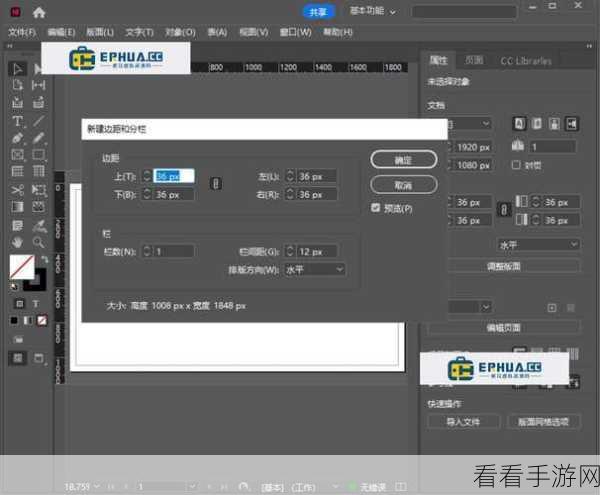
Task: Select the Gradient Feather tool
Action: [x=38, y=207]
